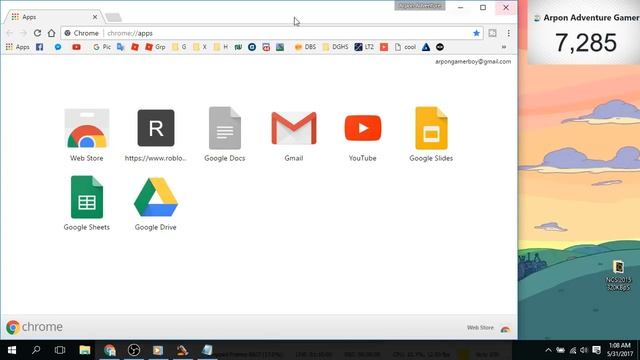The width and height of the screenshot is (640, 360).
Task: Show the hidden bookmarks overflow chevron
Action: [x=504, y=47]
